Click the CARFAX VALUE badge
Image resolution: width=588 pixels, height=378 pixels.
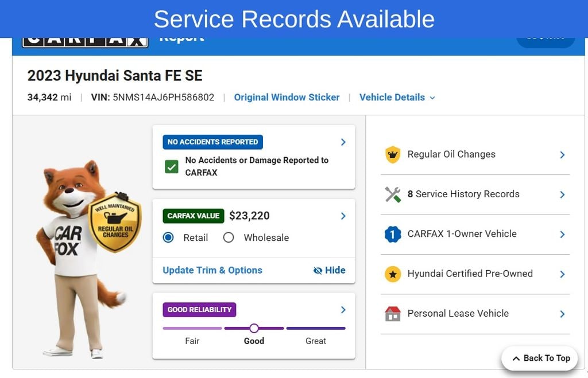coord(193,216)
